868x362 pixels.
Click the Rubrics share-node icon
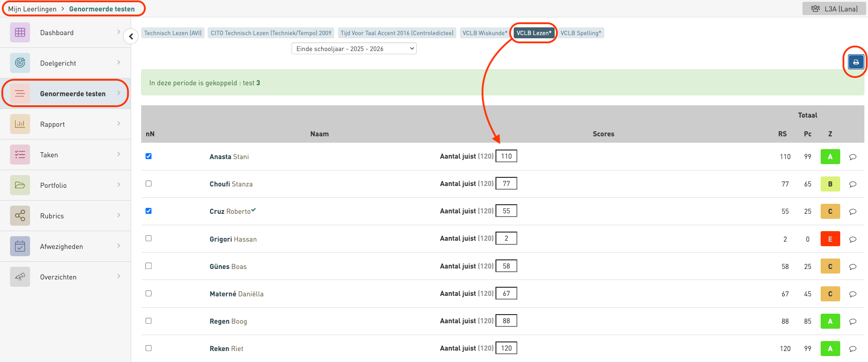pyautogui.click(x=20, y=216)
